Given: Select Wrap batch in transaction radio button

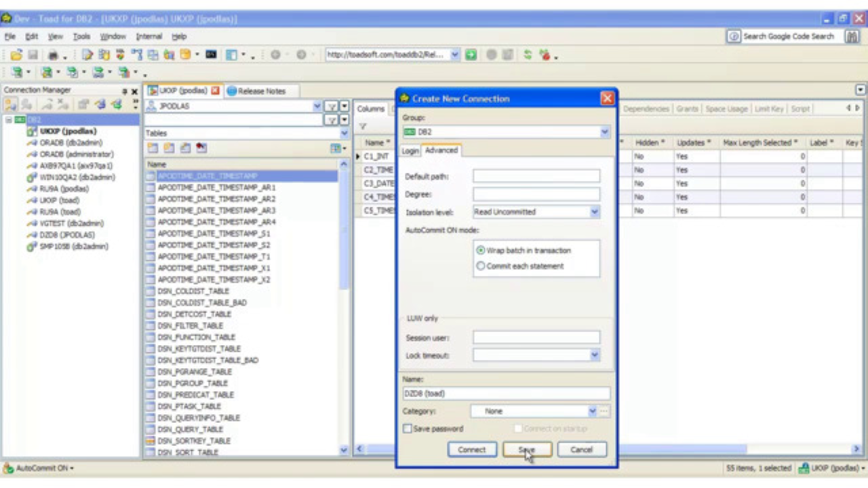Looking at the screenshot, I should [481, 250].
